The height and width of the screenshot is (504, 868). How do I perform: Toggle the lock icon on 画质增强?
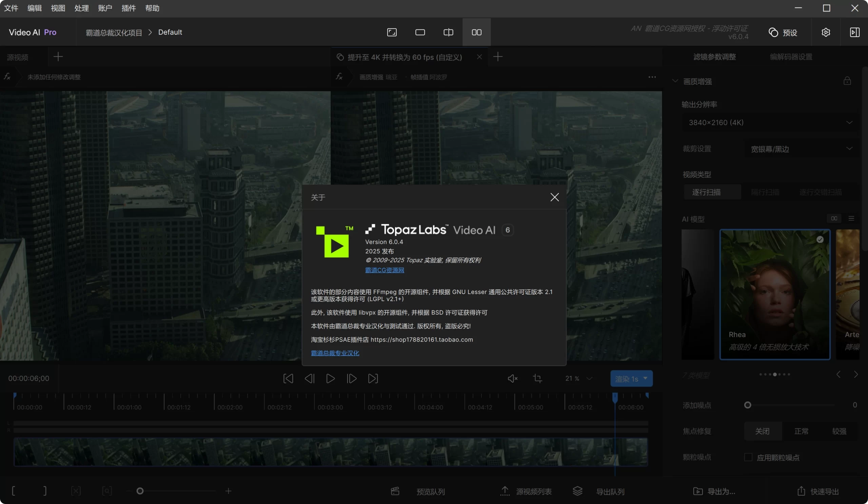(x=847, y=81)
